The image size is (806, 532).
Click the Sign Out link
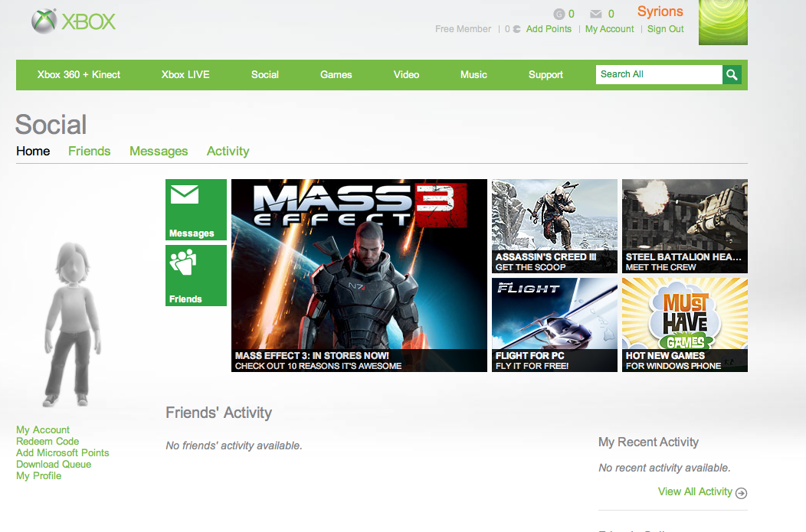[x=665, y=29]
